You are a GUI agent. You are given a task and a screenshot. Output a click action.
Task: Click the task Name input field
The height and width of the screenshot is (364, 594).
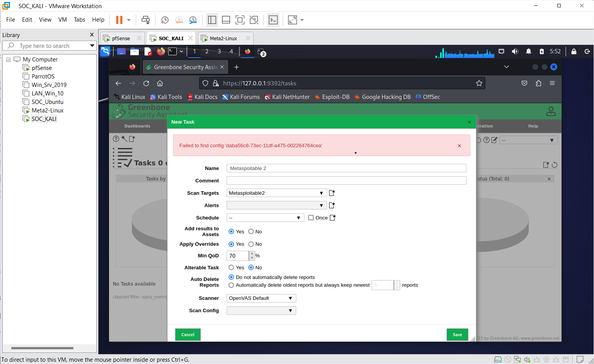pyautogui.click(x=346, y=168)
